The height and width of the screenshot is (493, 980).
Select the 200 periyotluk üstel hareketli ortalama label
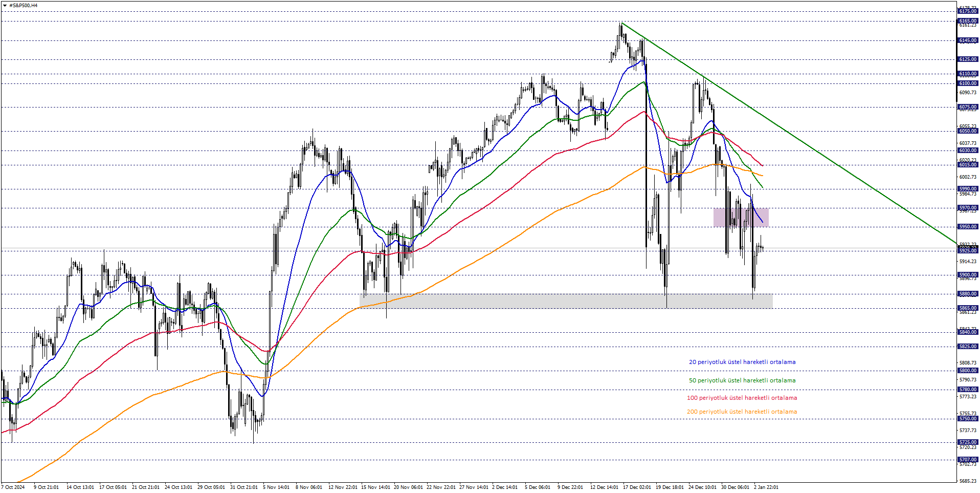coord(742,412)
